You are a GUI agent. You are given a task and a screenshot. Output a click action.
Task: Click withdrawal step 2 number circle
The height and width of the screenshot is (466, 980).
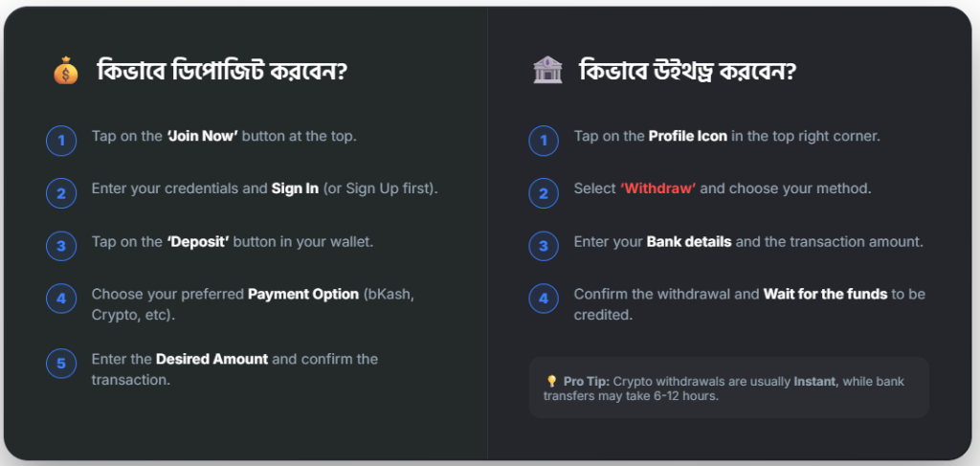coord(544,193)
